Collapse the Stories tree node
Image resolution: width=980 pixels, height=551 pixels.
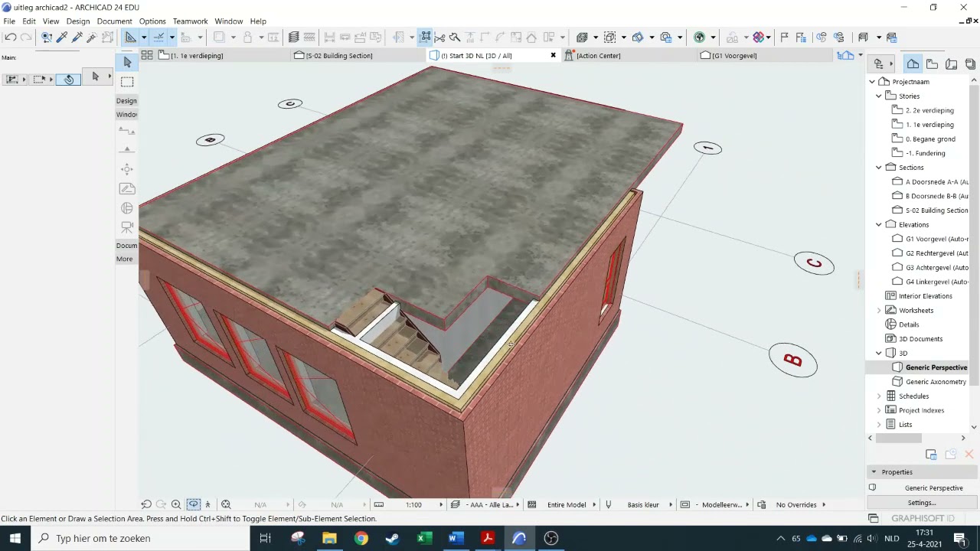coord(879,96)
